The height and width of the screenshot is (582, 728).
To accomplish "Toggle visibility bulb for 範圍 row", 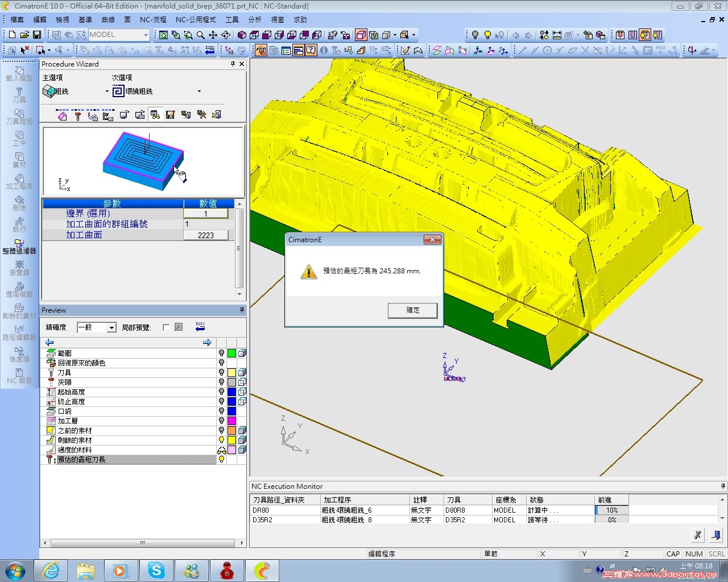I will click(222, 353).
